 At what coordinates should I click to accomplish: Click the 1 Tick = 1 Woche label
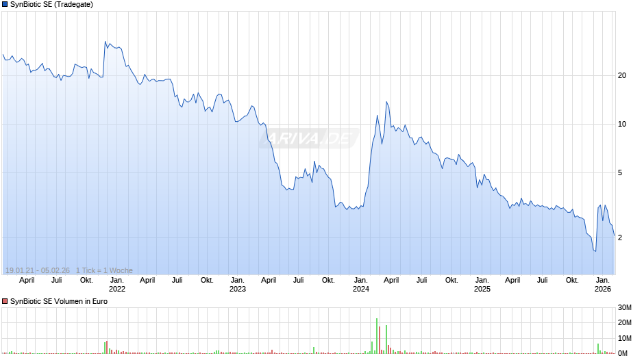click(104, 270)
